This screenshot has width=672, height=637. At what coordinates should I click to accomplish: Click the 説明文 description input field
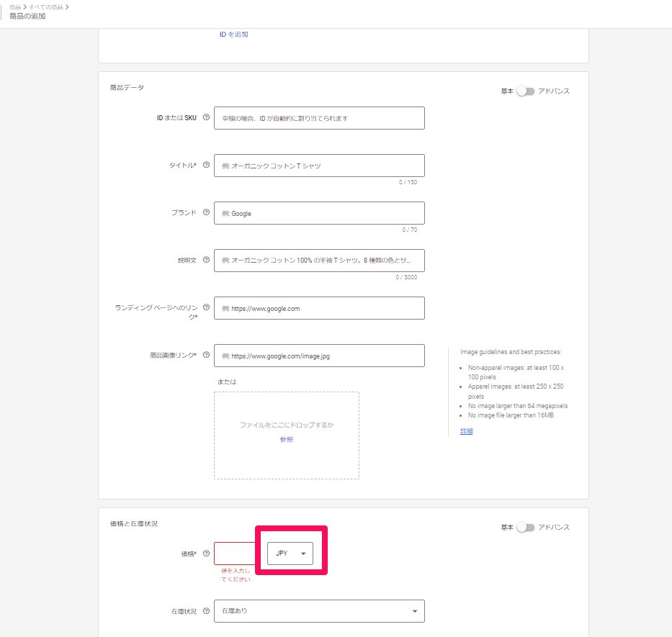(319, 260)
